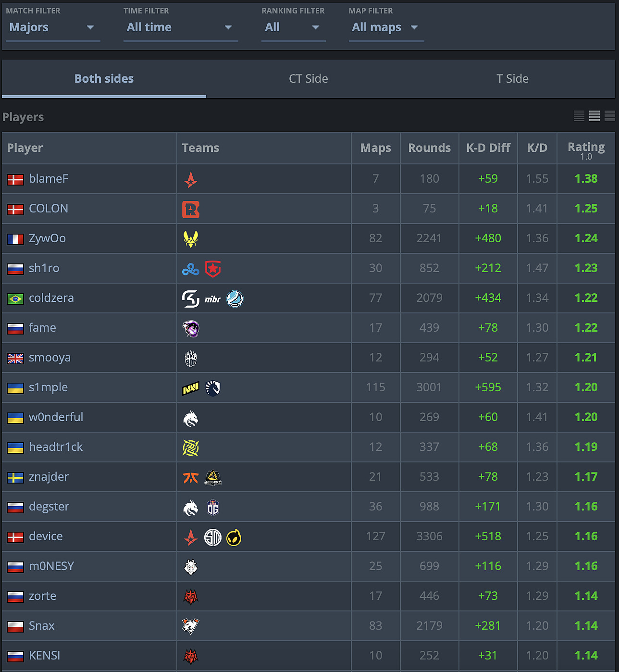Open s1mple's player profile

pos(48,387)
